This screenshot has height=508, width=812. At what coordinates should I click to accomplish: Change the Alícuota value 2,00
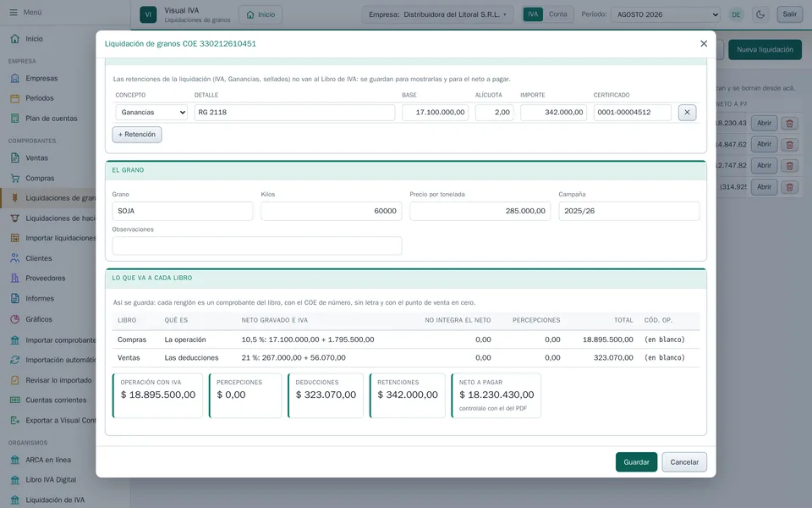[x=494, y=113]
